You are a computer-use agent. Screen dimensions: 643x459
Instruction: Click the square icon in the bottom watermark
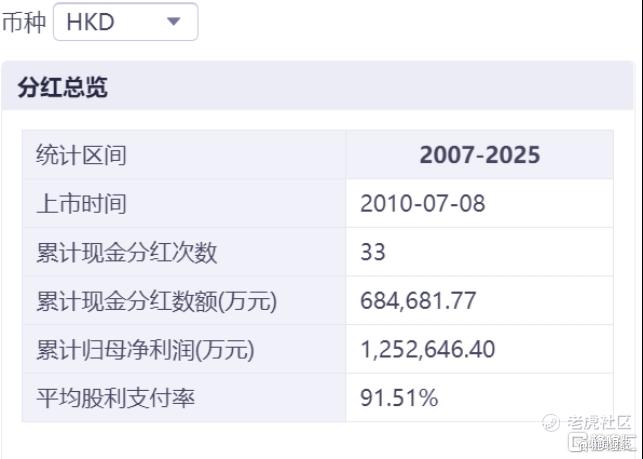(576, 442)
